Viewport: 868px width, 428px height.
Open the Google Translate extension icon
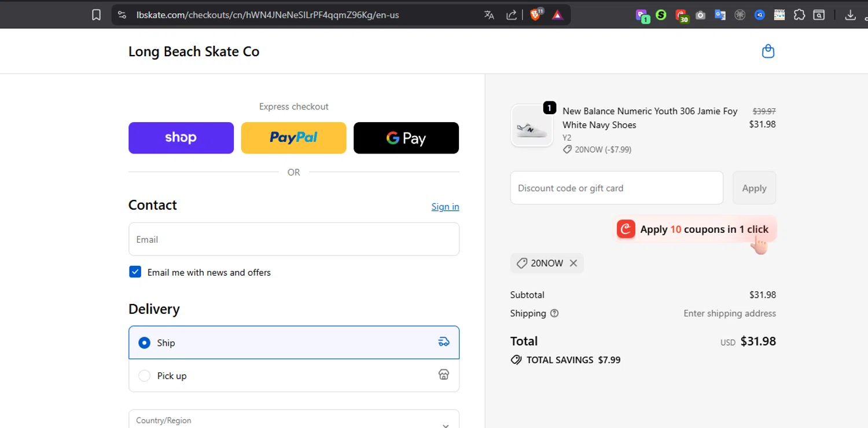point(720,15)
